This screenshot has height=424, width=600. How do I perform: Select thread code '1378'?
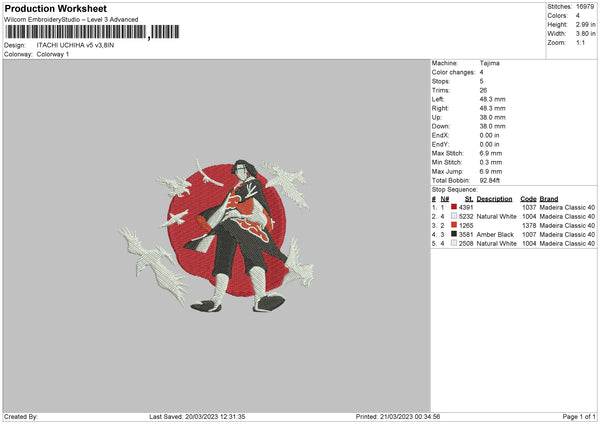coord(529,225)
